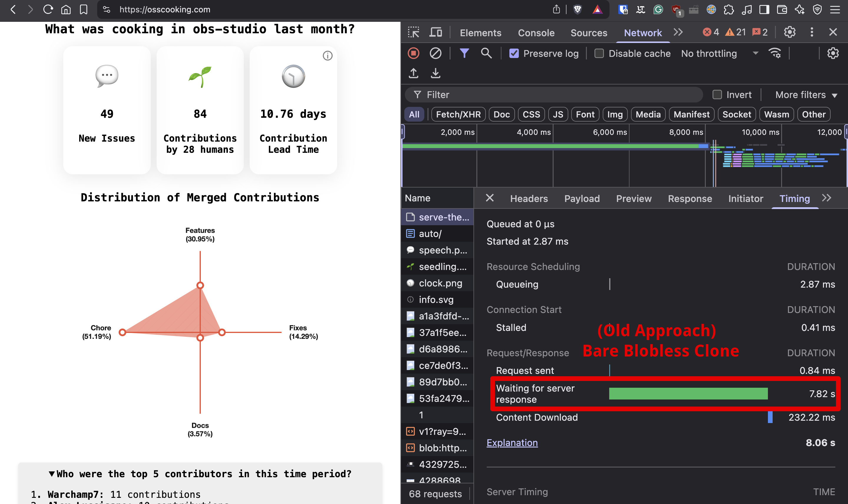The height and width of the screenshot is (504, 848).
Task: Open site settings icon in address bar
Action: tap(107, 9)
